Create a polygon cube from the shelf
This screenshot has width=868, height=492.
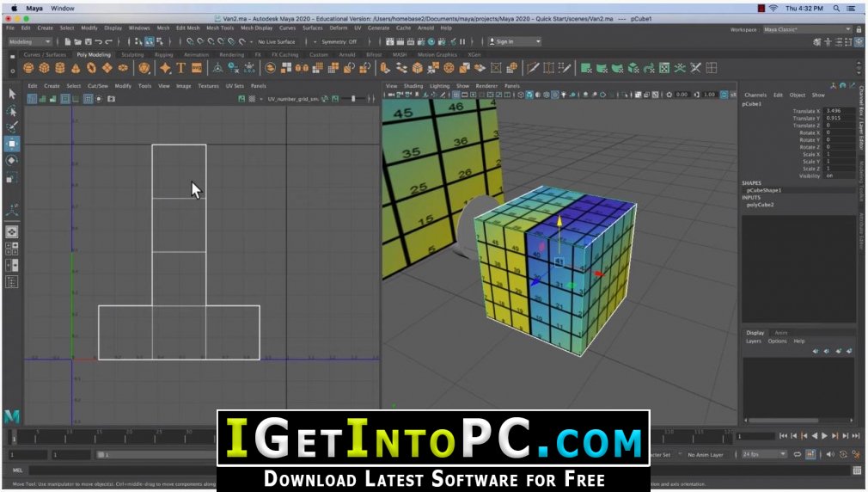(x=45, y=68)
